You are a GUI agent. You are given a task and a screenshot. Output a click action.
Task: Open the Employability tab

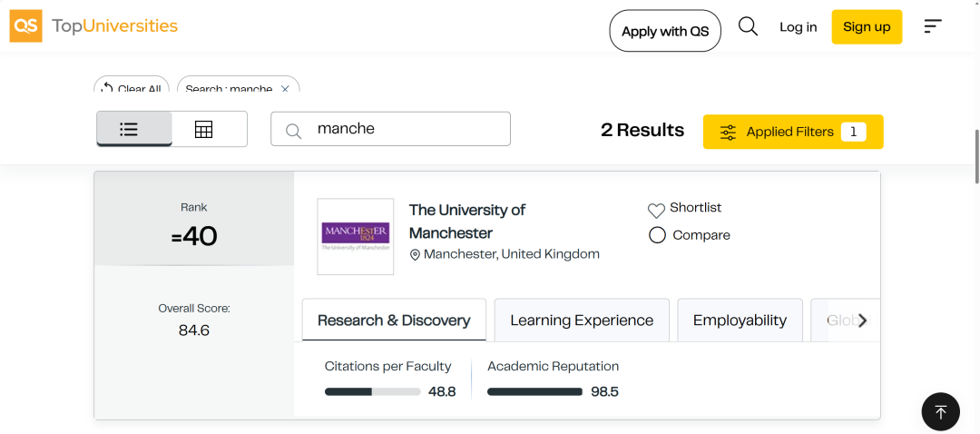point(740,321)
